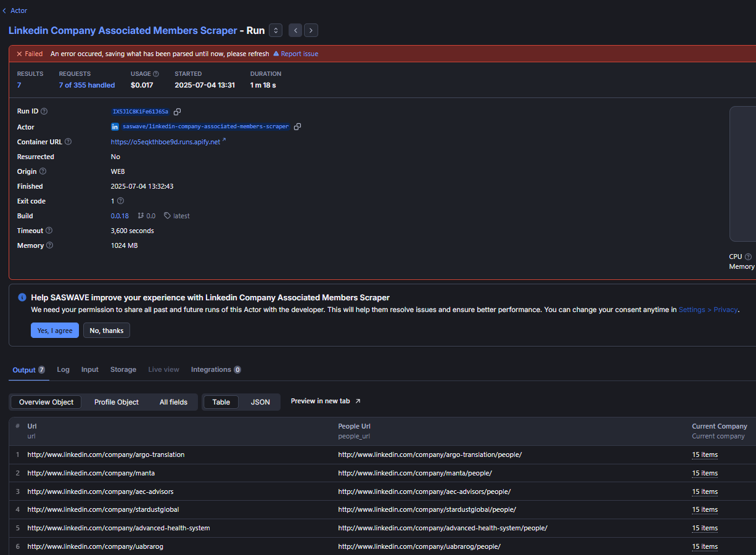Click the started time 2025-07-04 13:31

click(205, 85)
